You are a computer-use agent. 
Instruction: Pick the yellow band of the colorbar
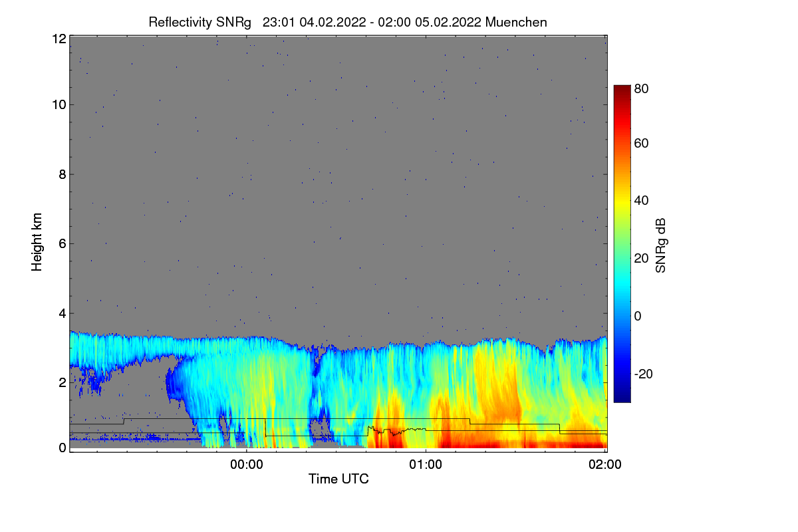[x=621, y=202]
